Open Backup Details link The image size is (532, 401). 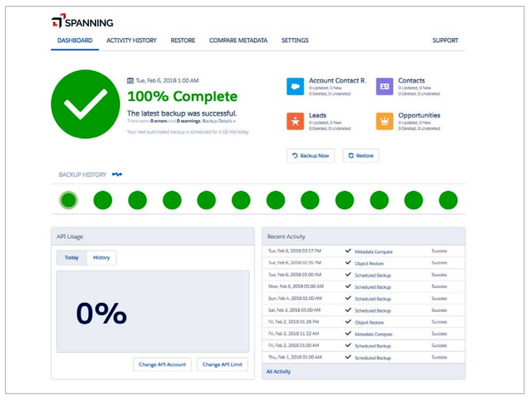pyautogui.click(x=219, y=121)
